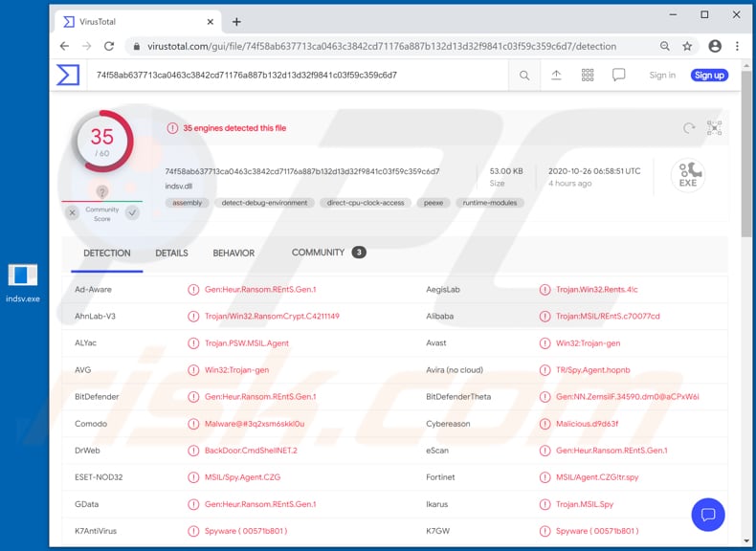
Task: Click the Trojan.MSIL.Spy result
Action: [585, 504]
